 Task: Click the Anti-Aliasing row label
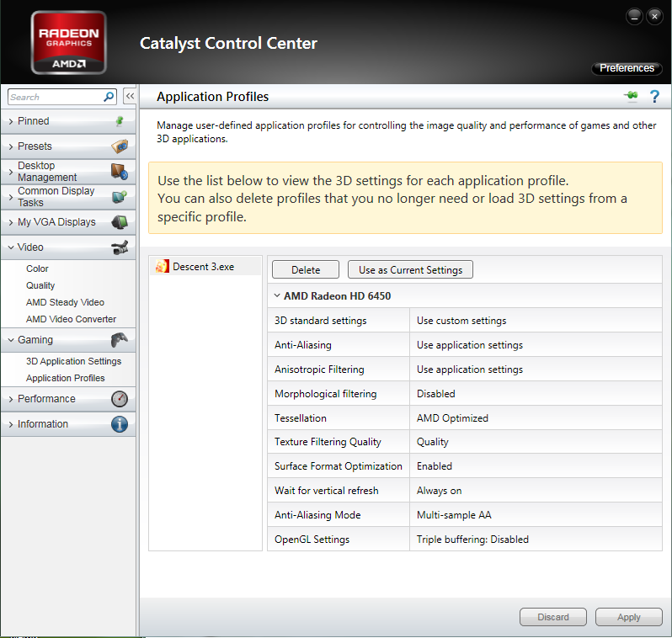(303, 345)
